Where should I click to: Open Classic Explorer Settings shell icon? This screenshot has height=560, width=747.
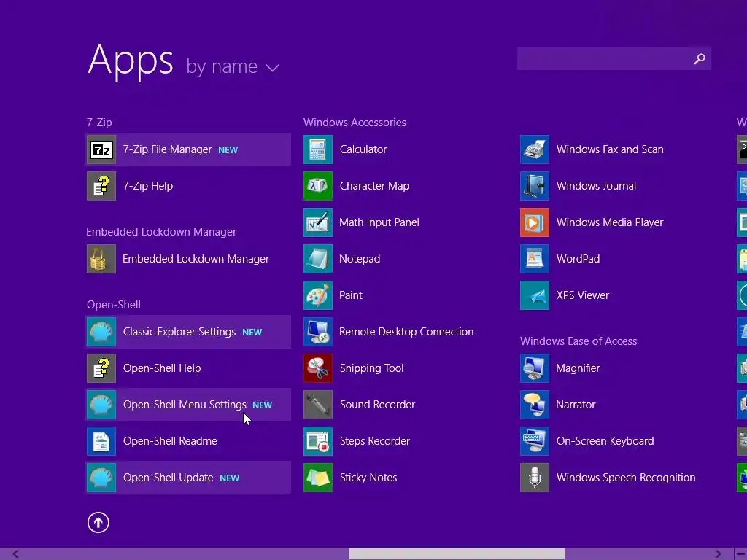pos(101,332)
